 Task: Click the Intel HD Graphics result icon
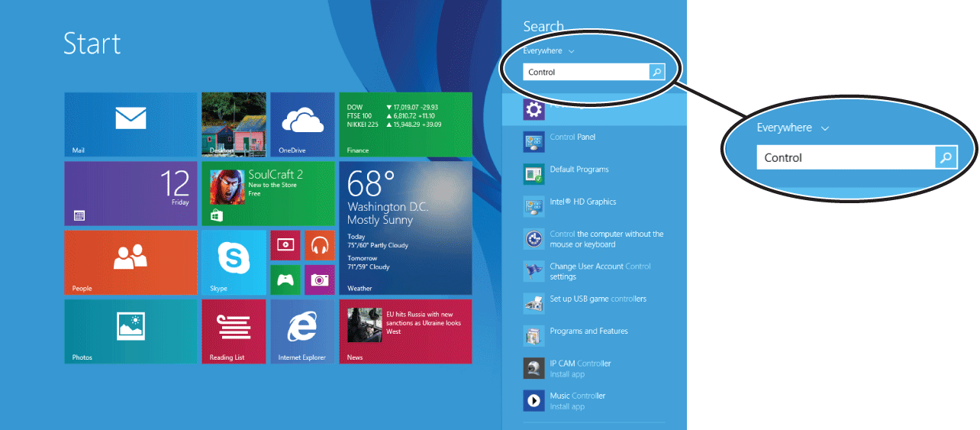click(534, 207)
